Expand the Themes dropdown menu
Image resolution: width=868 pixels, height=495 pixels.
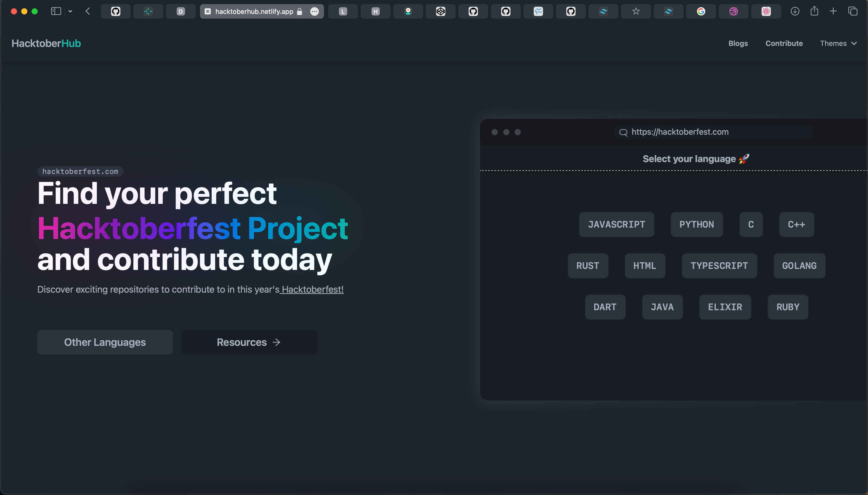(x=838, y=43)
